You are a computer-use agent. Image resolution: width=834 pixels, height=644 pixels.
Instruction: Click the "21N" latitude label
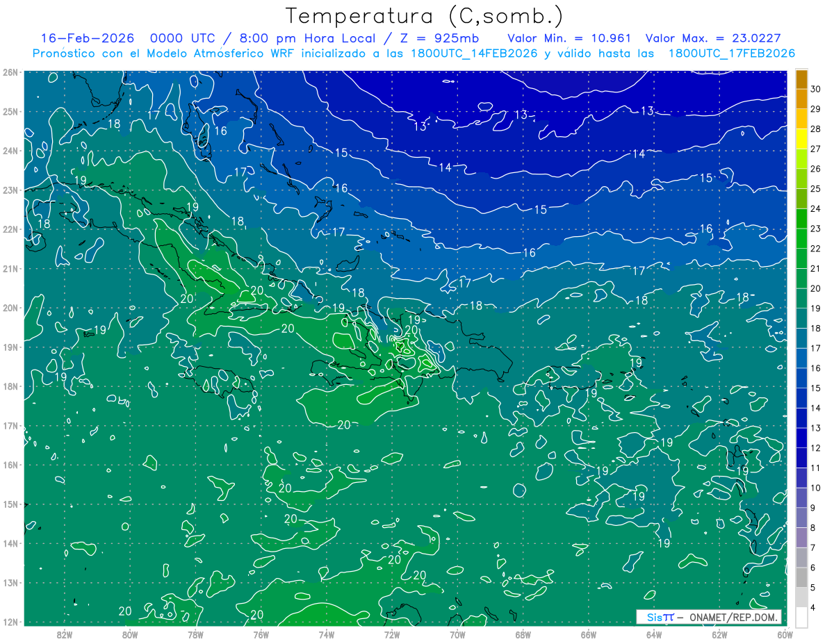[10, 268]
